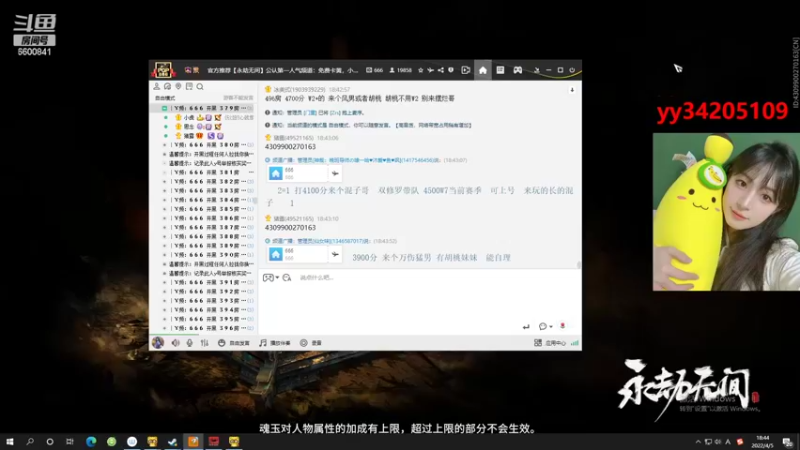Click the location pin icon in sidebar
Image resolution: width=800 pixels, height=450 pixels.
pos(178,87)
